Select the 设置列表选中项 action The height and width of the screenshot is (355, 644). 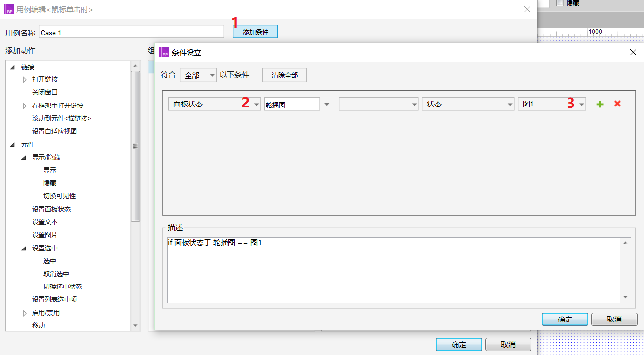tap(54, 299)
